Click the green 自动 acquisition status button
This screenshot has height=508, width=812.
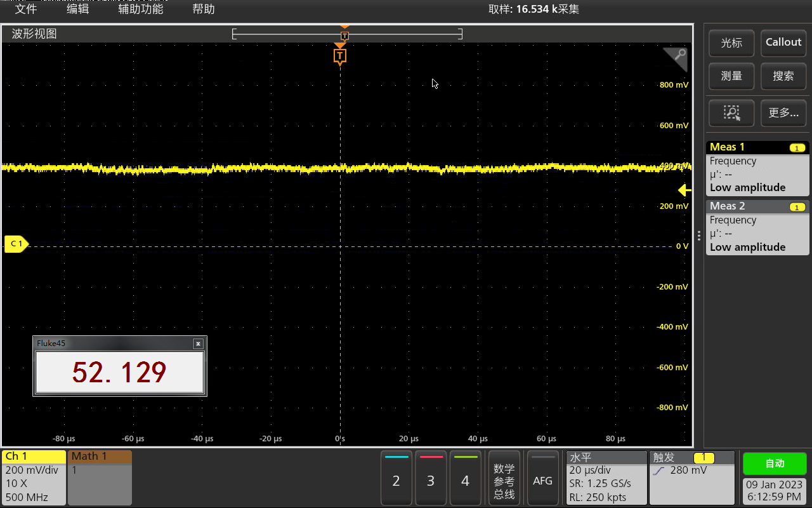tap(775, 464)
